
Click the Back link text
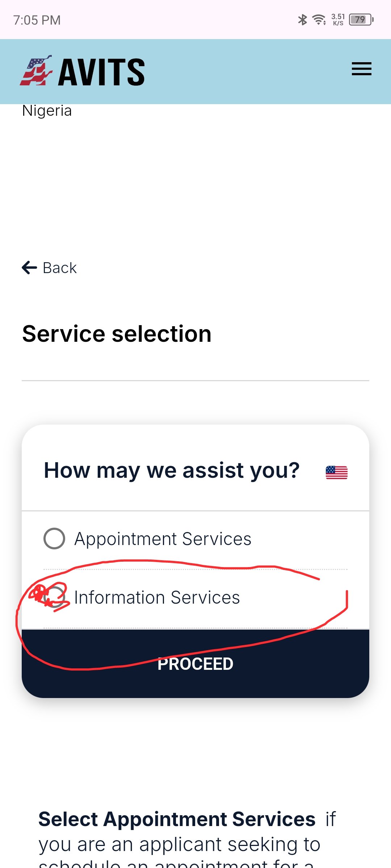(60, 268)
